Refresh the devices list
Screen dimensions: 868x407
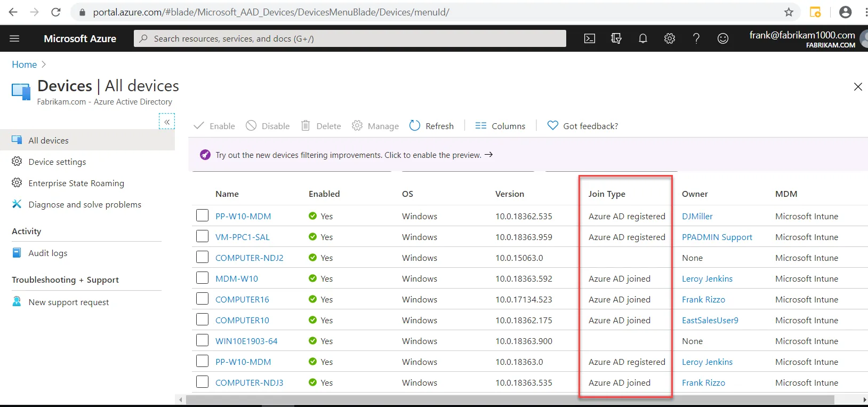pos(431,126)
